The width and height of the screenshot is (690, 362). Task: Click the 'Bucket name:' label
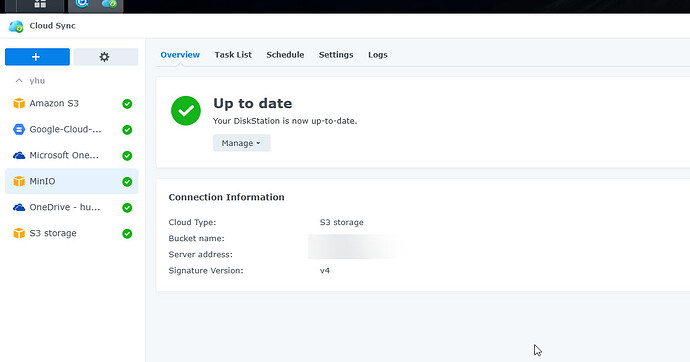(x=196, y=238)
